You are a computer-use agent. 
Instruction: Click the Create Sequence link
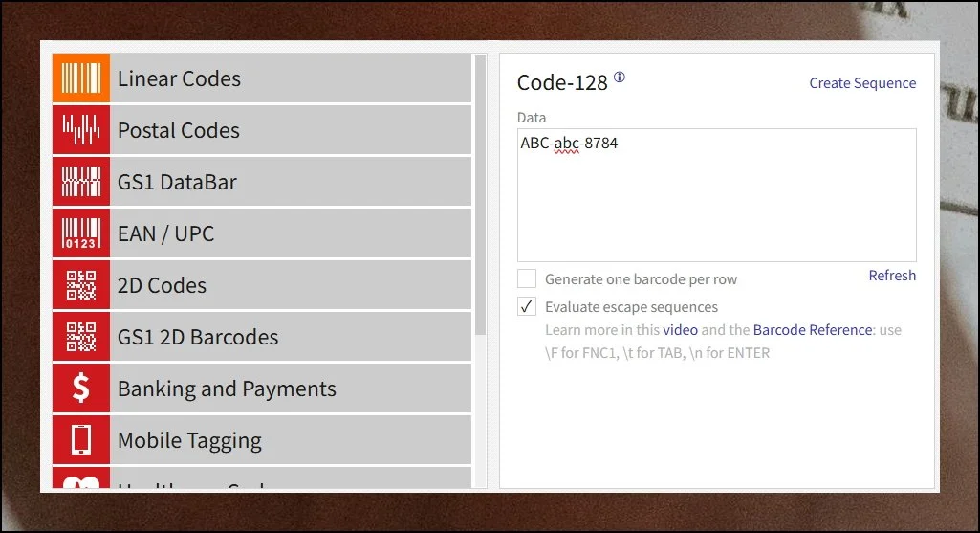coord(862,83)
